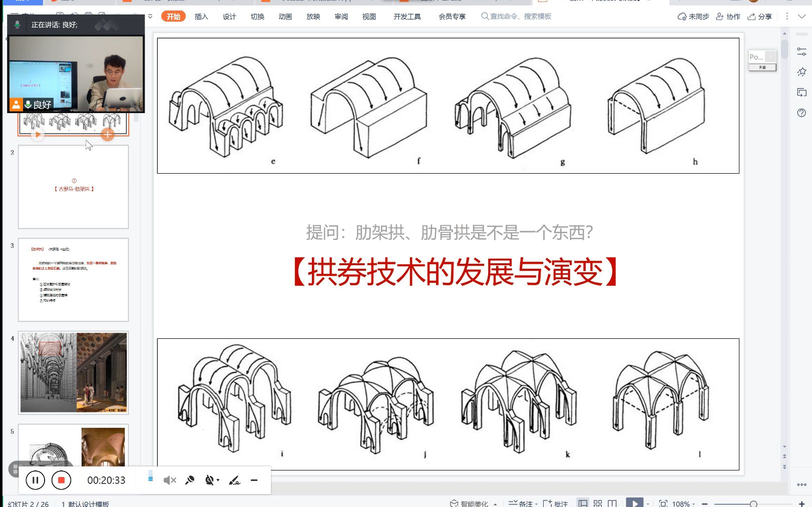Click the play-from-current-slide icon on thumbnail

pyautogui.click(x=38, y=134)
